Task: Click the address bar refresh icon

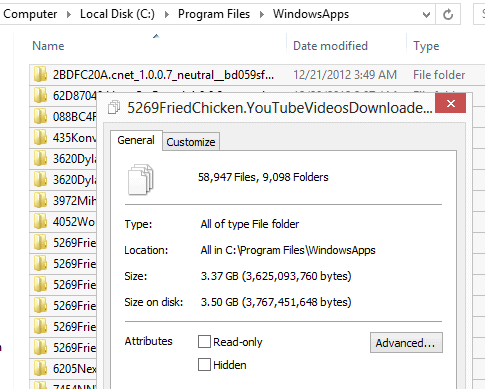Action: click(x=448, y=14)
